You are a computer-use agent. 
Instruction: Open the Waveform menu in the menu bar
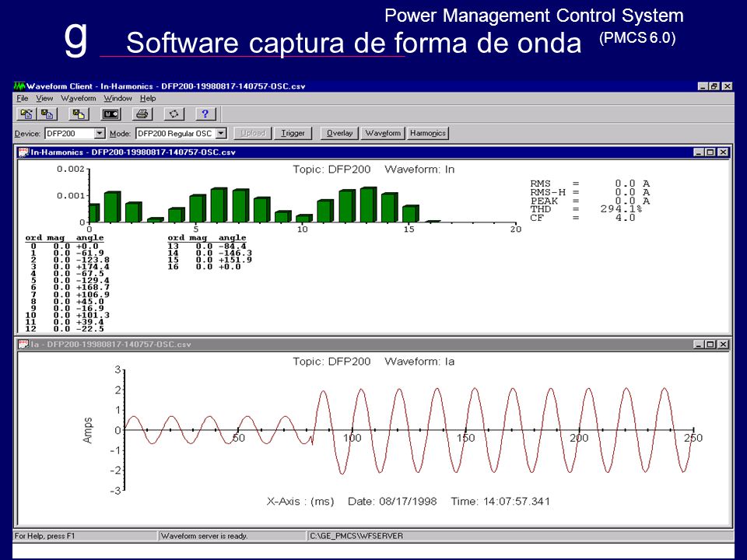pos(79,99)
